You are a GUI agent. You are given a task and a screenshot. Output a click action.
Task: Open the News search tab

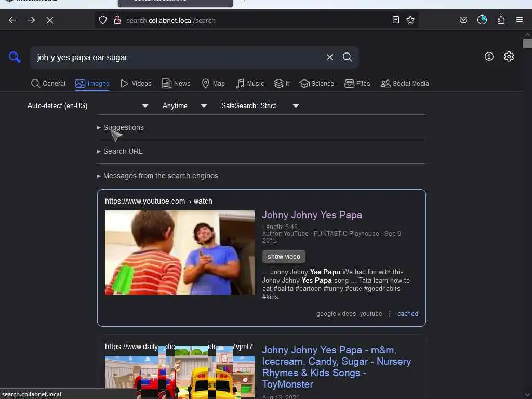coord(176,84)
